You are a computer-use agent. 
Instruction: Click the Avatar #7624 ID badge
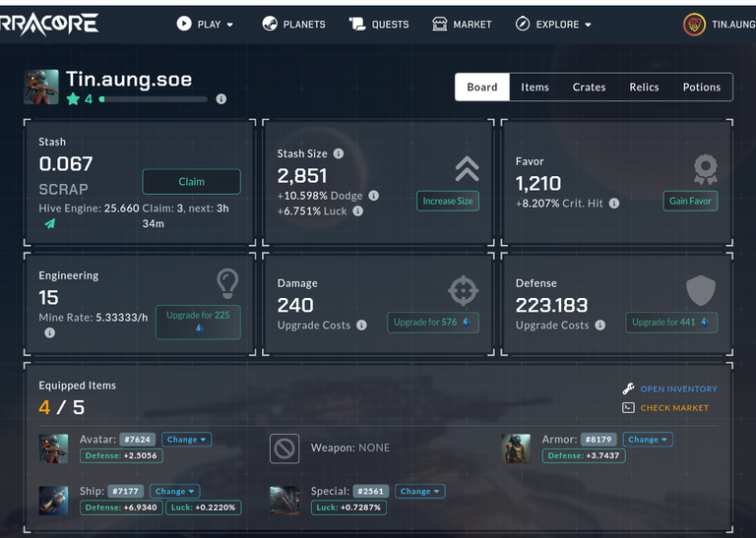138,440
